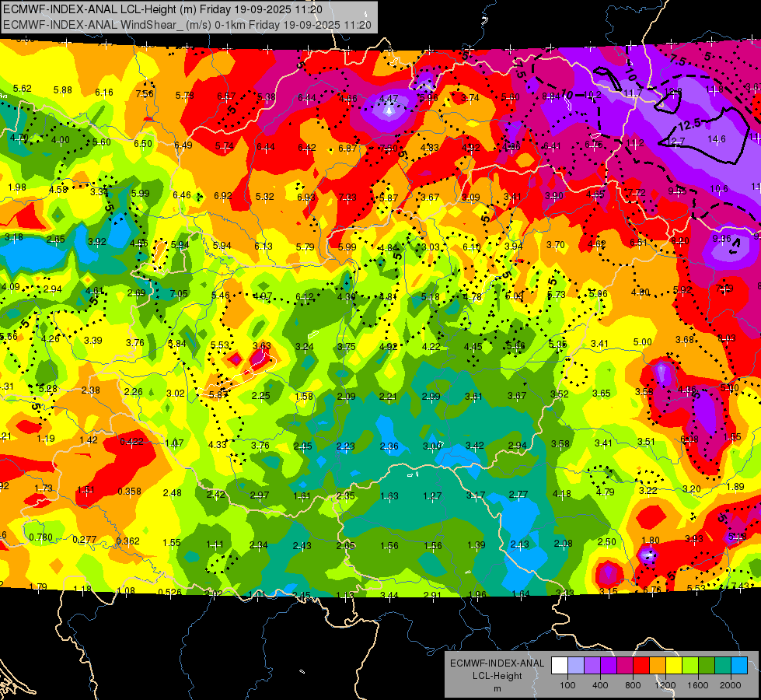Click the dark green legend swatch
The height and width of the screenshot is (700, 761).
(x=706, y=665)
